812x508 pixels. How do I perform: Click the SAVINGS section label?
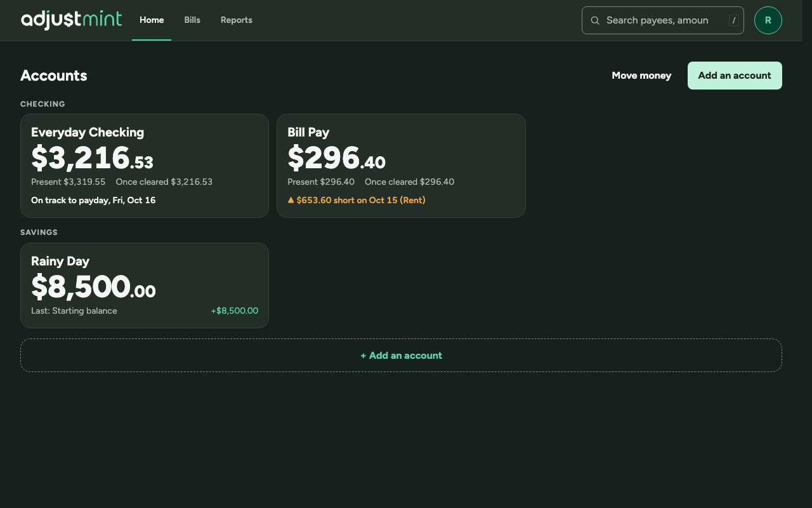pos(39,232)
